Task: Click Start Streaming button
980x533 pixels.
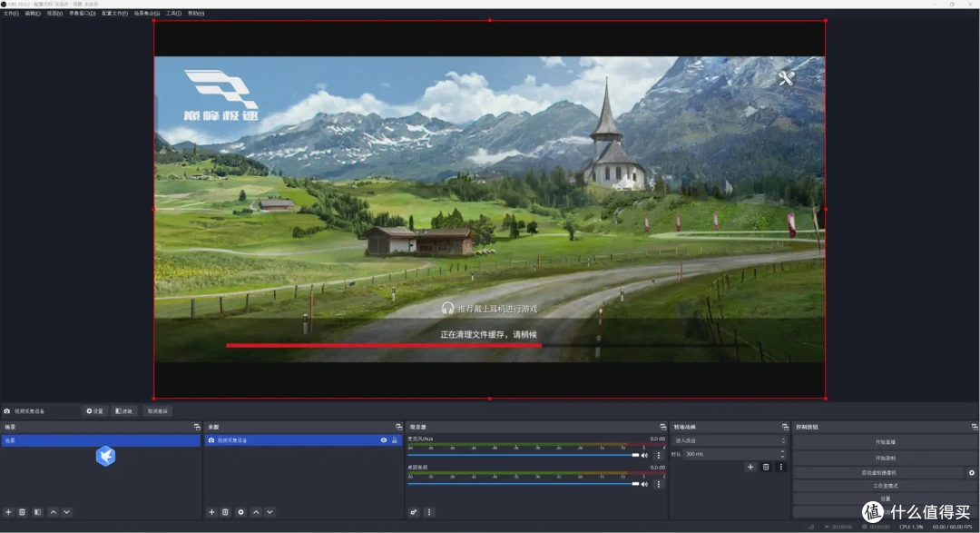Action: [885, 442]
